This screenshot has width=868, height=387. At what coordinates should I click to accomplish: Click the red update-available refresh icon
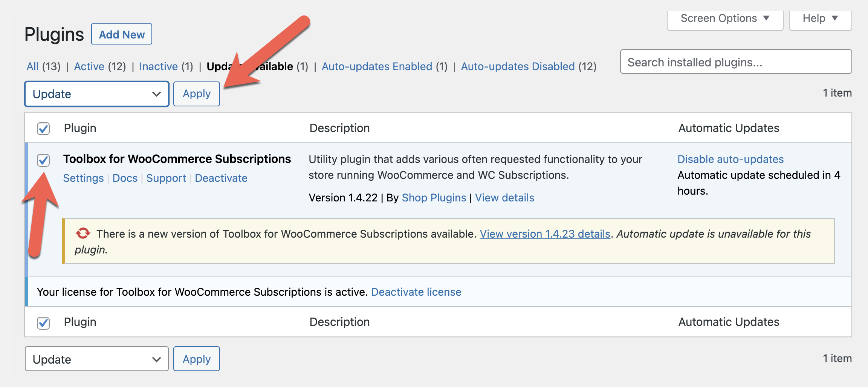(x=83, y=233)
